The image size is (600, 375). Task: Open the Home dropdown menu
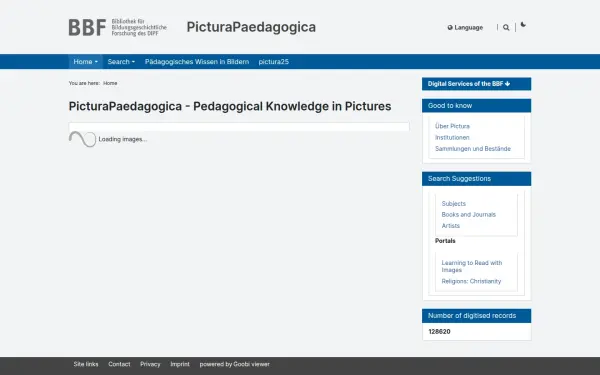85,62
